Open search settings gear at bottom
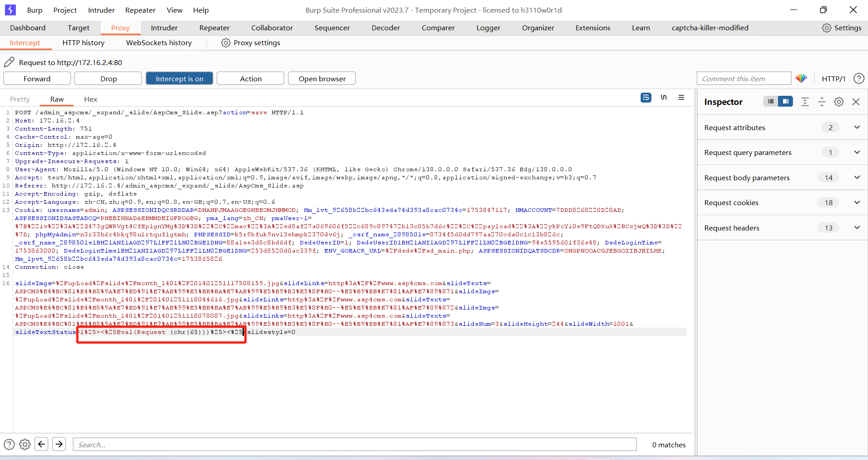Screen dimensions: 868x460 [x=25, y=444]
